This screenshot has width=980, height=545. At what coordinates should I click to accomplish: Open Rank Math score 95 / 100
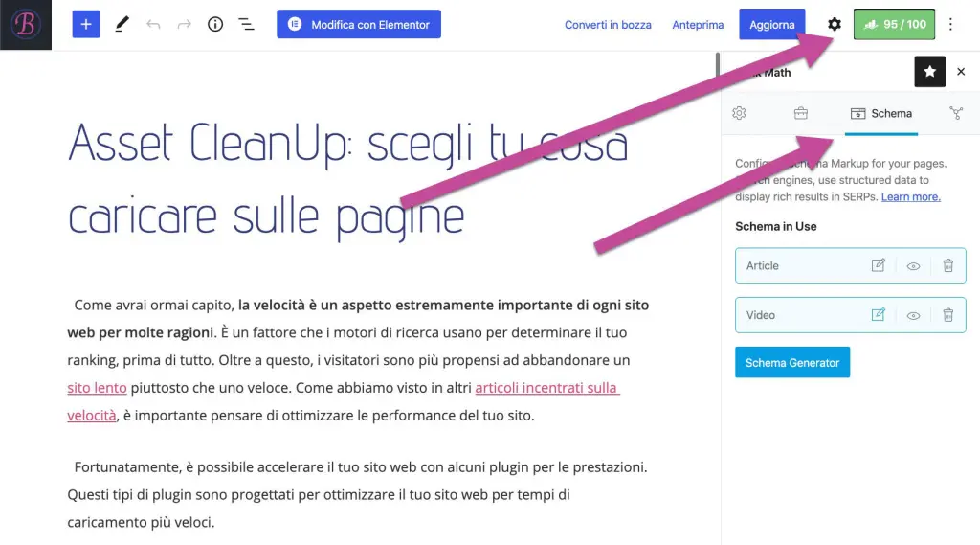click(895, 24)
